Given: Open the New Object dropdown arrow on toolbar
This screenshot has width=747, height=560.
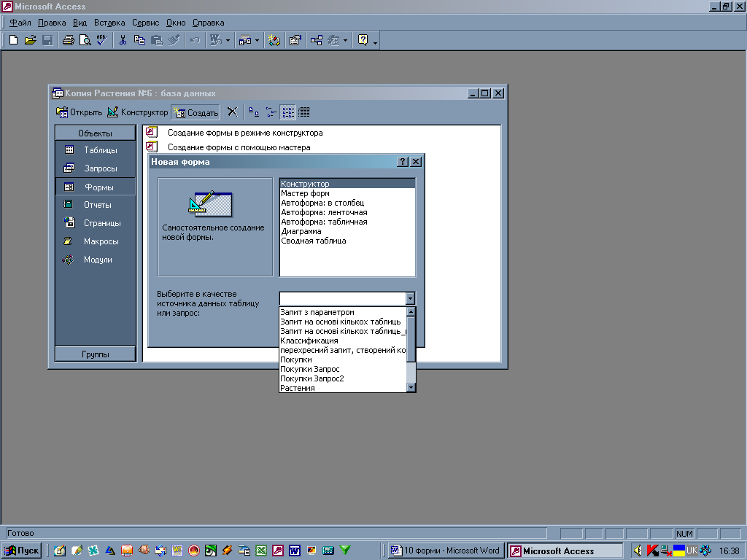Looking at the screenshot, I should [x=345, y=41].
